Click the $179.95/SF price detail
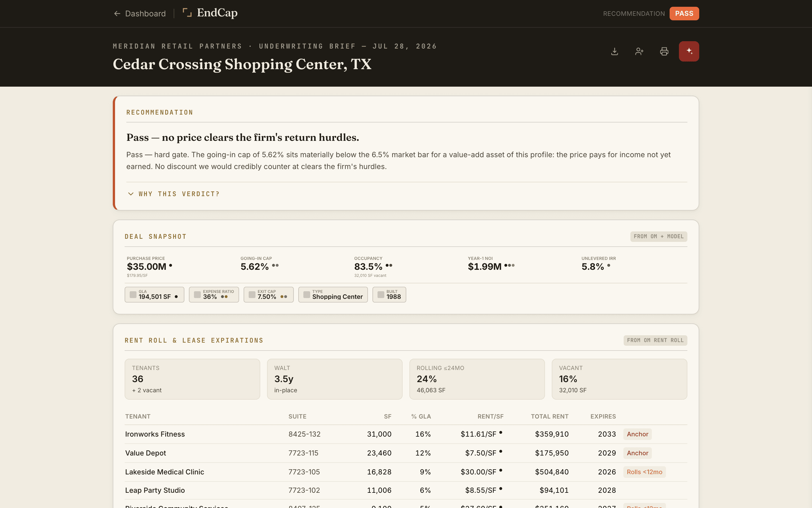This screenshot has height=508, width=812. point(137,275)
